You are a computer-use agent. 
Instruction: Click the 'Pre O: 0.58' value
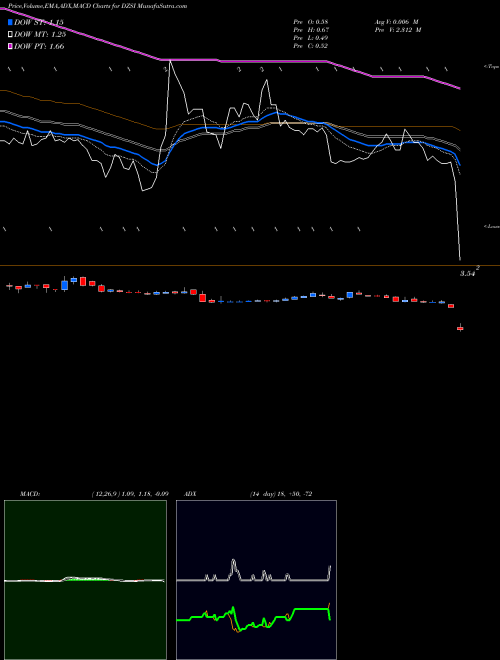[x=311, y=21]
